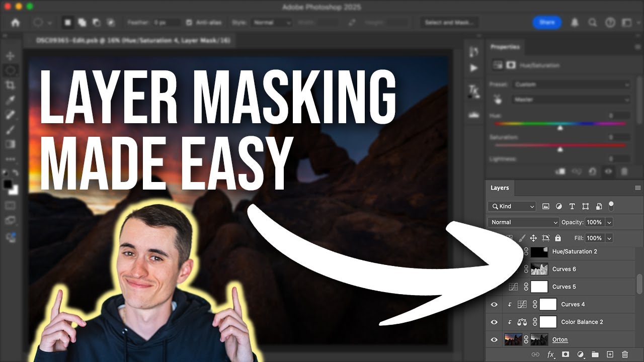Click the Hue slider handle

pyautogui.click(x=560, y=128)
